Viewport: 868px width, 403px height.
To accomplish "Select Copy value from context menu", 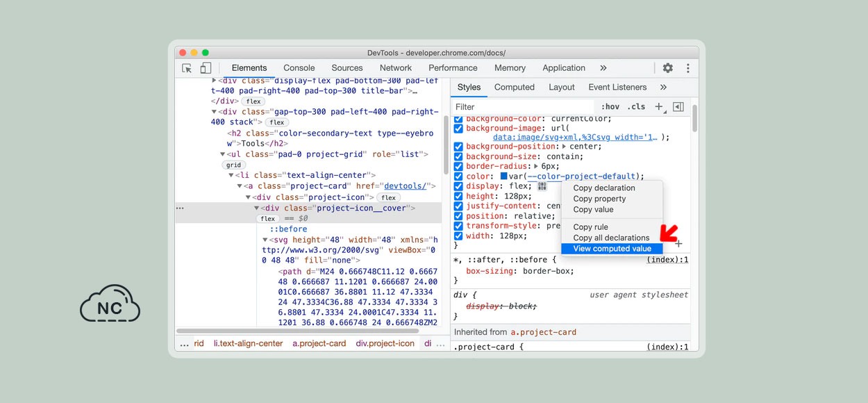I will [x=612, y=210].
